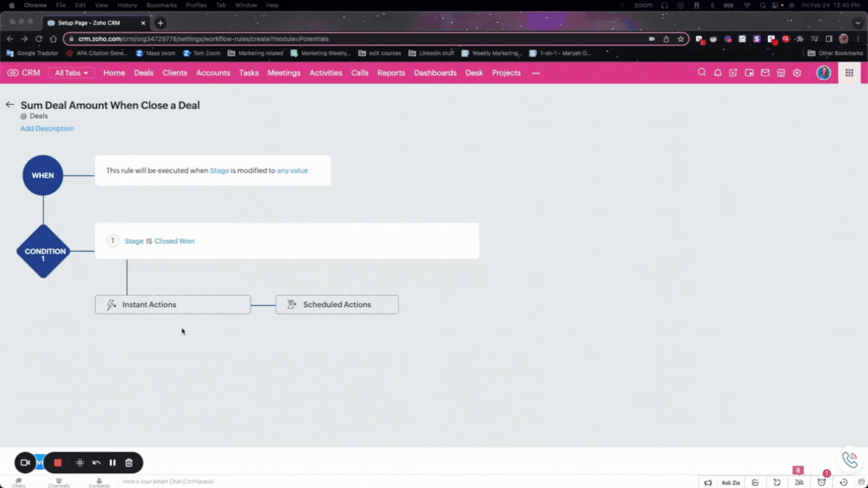868x488 pixels.
Task: Open global search in Zoho CRM
Action: click(702, 73)
